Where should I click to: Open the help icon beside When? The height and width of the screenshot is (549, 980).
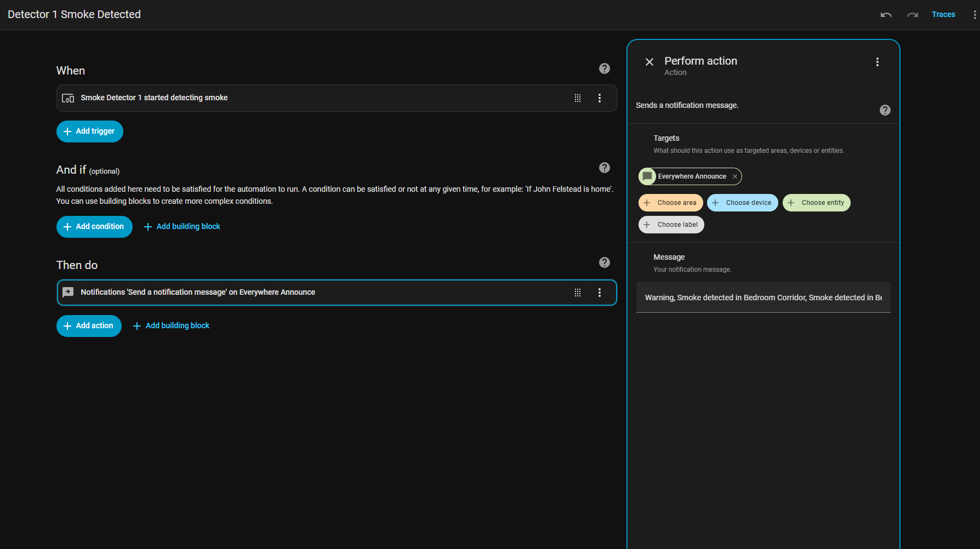click(x=604, y=68)
